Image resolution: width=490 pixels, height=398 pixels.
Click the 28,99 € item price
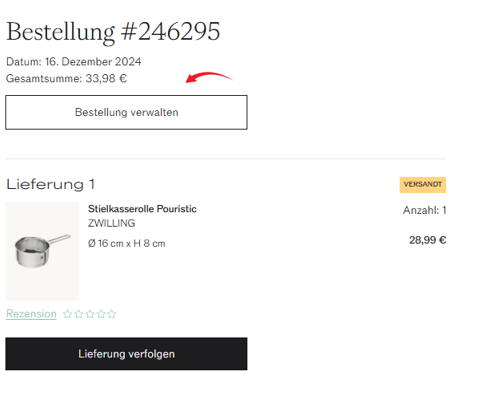click(x=428, y=240)
